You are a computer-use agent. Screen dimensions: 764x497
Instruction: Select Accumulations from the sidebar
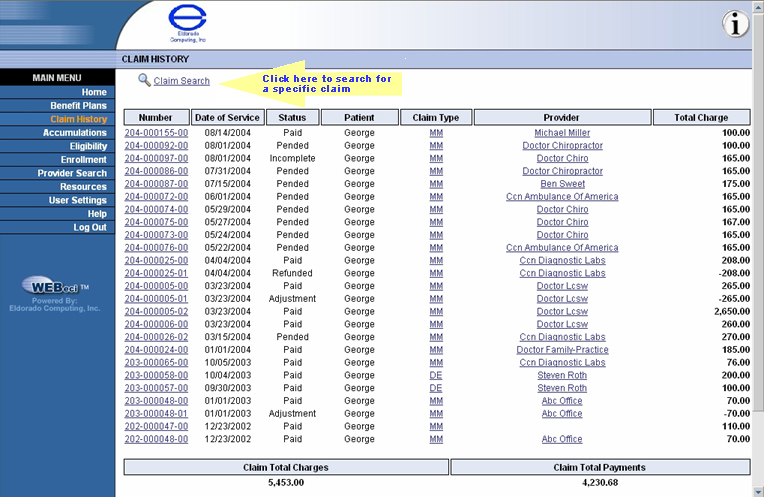[x=75, y=133]
